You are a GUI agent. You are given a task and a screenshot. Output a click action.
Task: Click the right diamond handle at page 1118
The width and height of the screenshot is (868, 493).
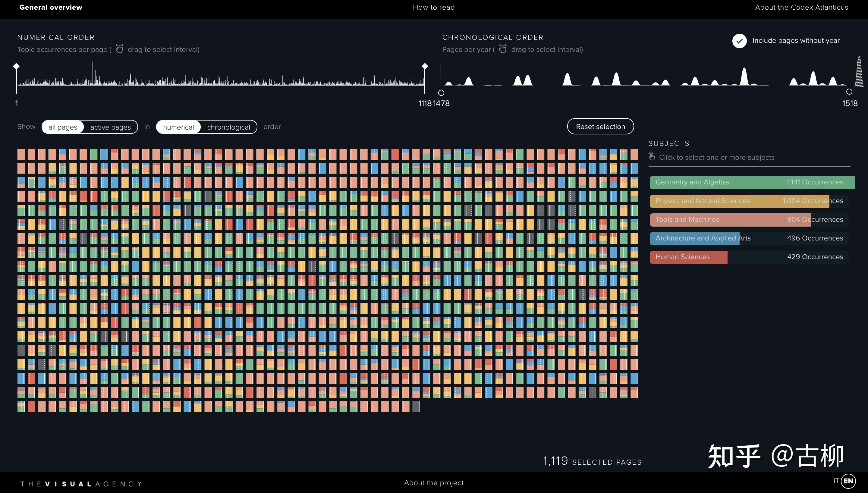click(425, 66)
